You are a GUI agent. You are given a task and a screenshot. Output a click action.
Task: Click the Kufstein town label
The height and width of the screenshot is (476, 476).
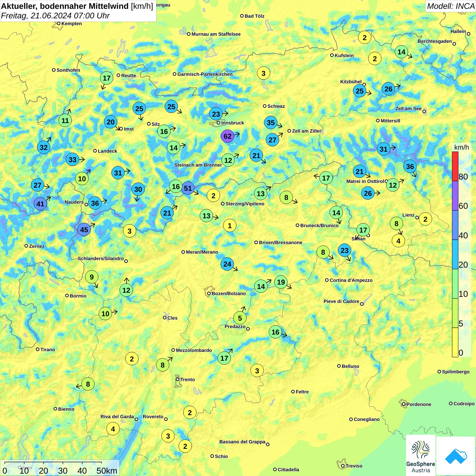[x=344, y=55]
